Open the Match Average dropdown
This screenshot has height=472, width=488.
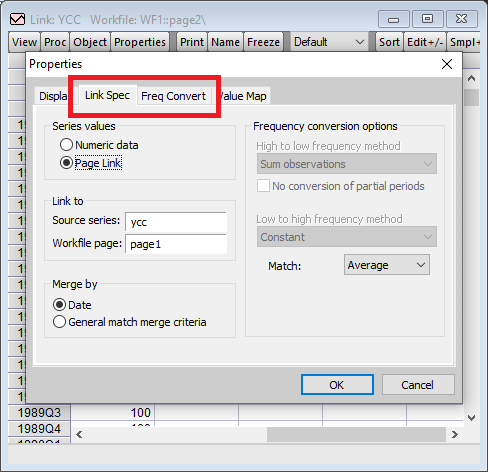[x=387, y=265]
